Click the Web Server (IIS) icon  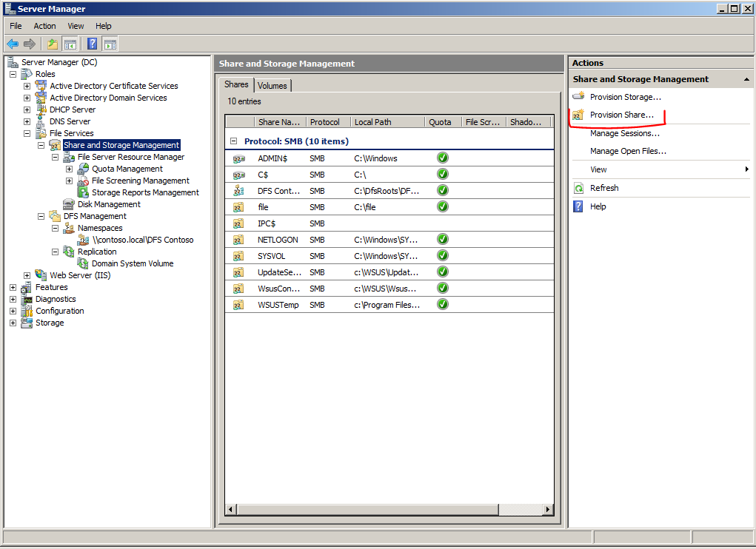click(x=41, y=275)
